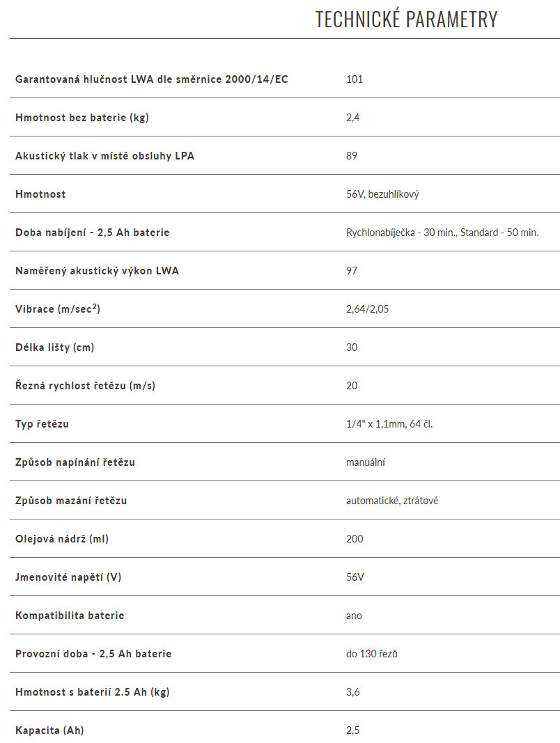The image size is (560, 743).
Task: Click the value 56V, bezuhlíkový
Action: tap(382, 194)
